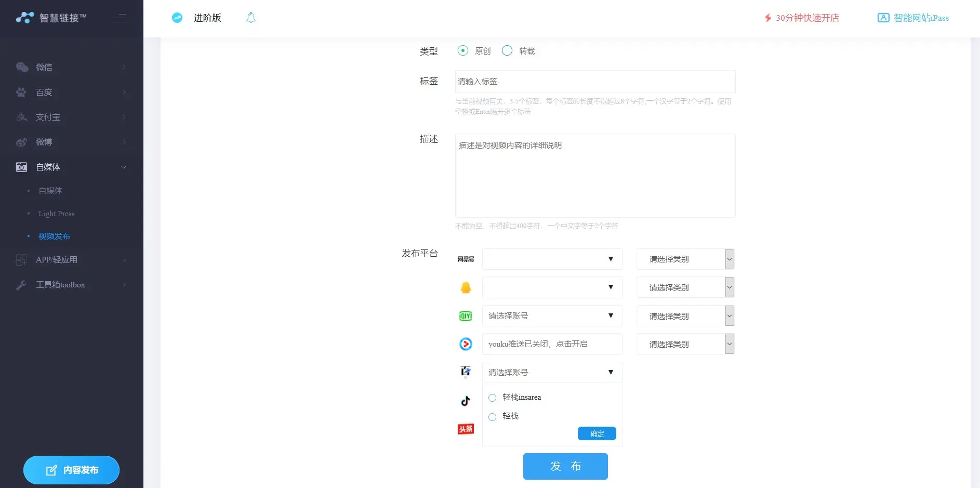Click the 确定 confirm button

tap(597, 433)
